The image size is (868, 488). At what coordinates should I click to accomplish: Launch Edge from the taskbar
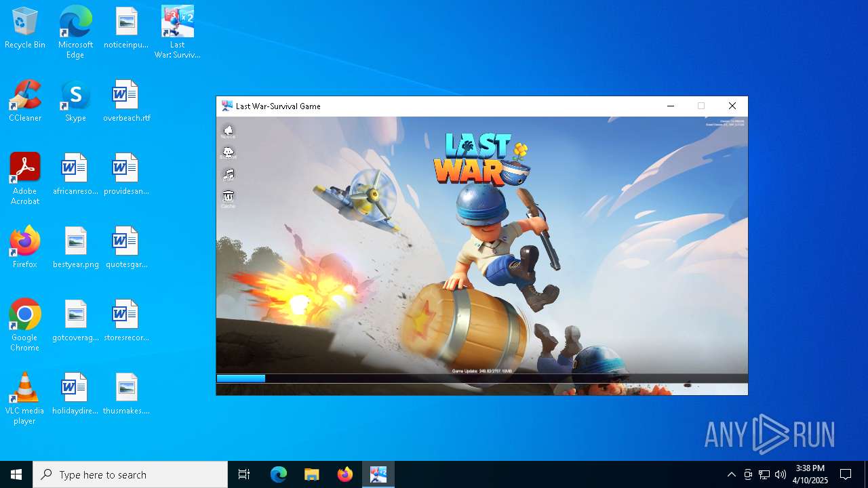point(279,474)
